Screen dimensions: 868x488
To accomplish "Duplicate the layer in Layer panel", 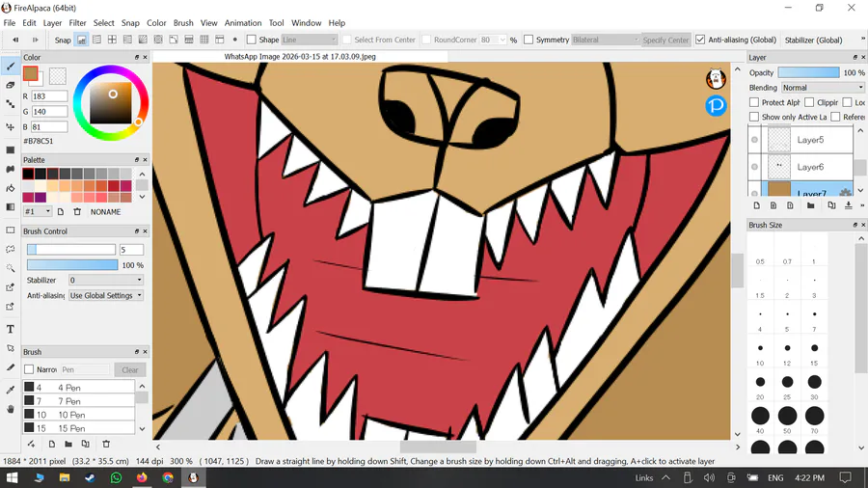I will tap(831, 205).
